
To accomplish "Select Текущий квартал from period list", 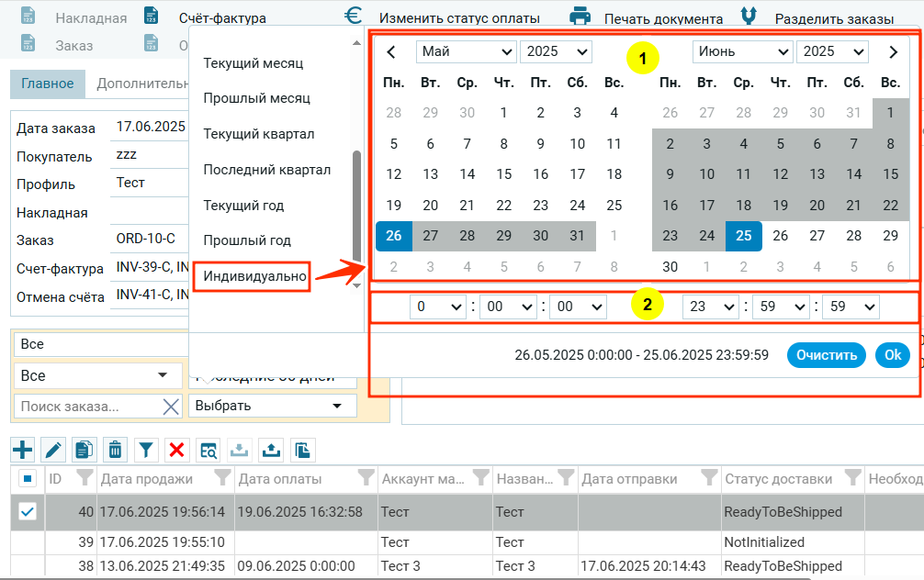I will tap(258, 134).
